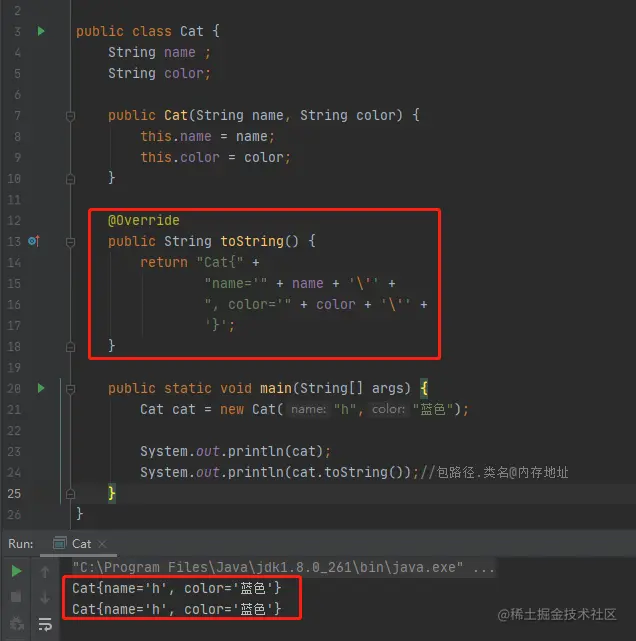Click the fold end marker on line 18
Viewport: 636px width, 641px height.
70,347
